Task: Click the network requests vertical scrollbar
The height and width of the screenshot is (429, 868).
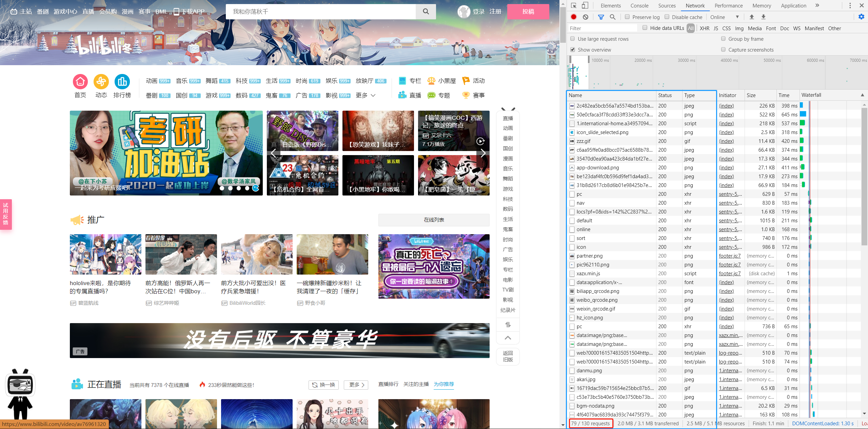Action: 864,176
